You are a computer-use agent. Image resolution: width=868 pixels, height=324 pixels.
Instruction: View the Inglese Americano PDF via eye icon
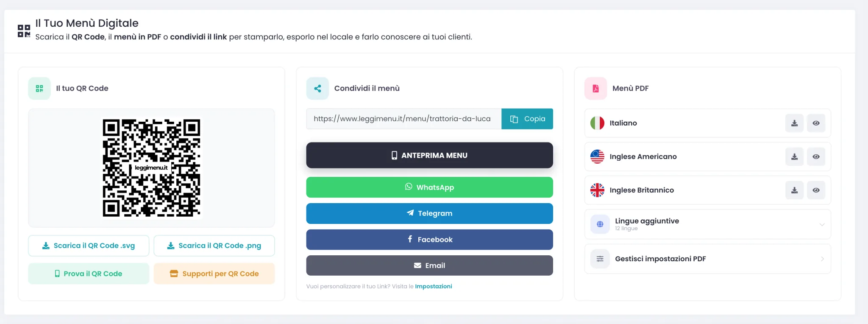(x=816, y=156)
